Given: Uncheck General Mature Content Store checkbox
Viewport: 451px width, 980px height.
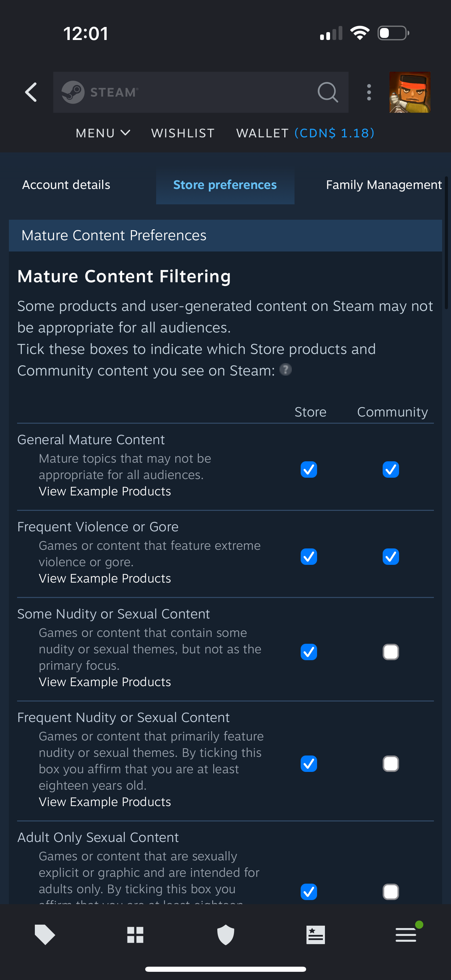Looking at the screenshot, I should pos(309,469).
